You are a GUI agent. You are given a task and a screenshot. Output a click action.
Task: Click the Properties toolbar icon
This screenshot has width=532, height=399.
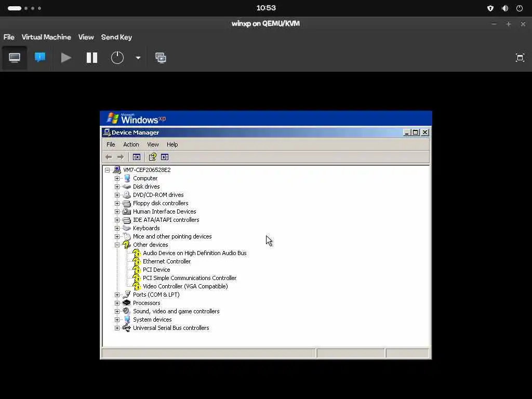pyautogui.click(x=152, y=157)
